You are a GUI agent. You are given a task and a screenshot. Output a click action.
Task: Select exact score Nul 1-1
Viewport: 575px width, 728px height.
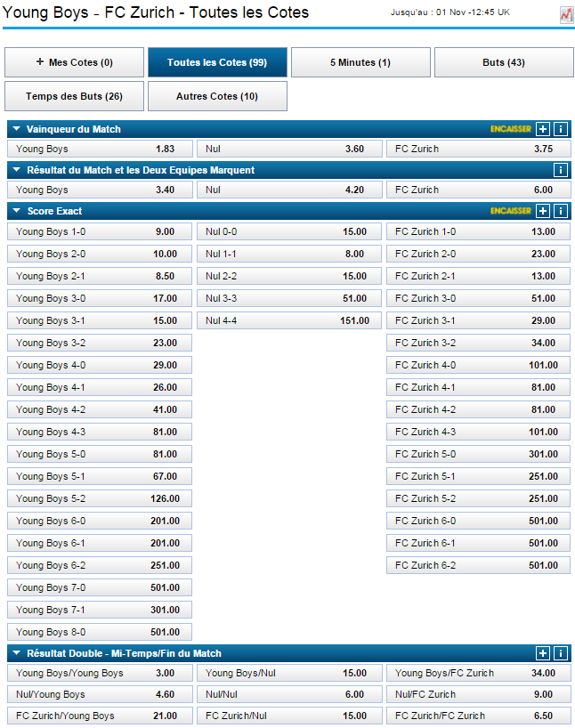(289, 254)
